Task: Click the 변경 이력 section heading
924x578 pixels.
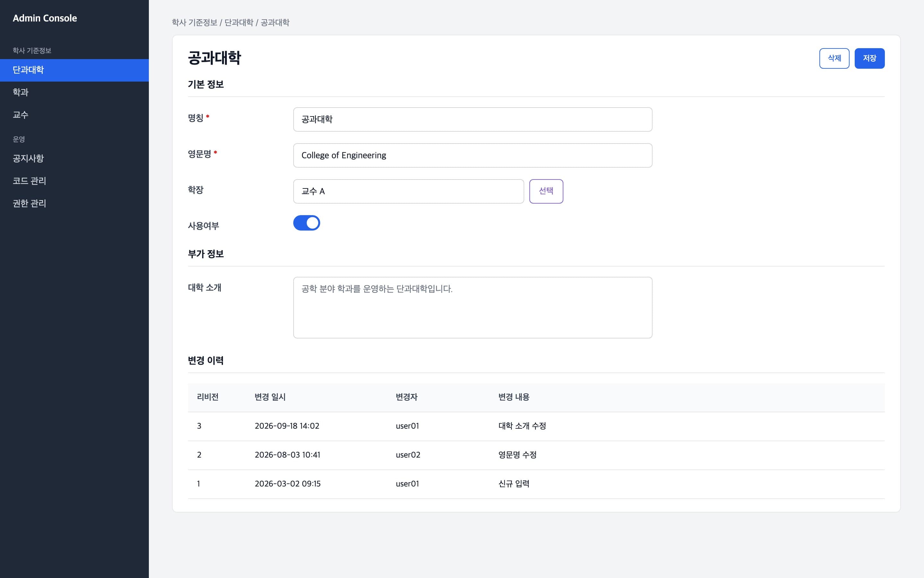Action: (x=205, y=361)
